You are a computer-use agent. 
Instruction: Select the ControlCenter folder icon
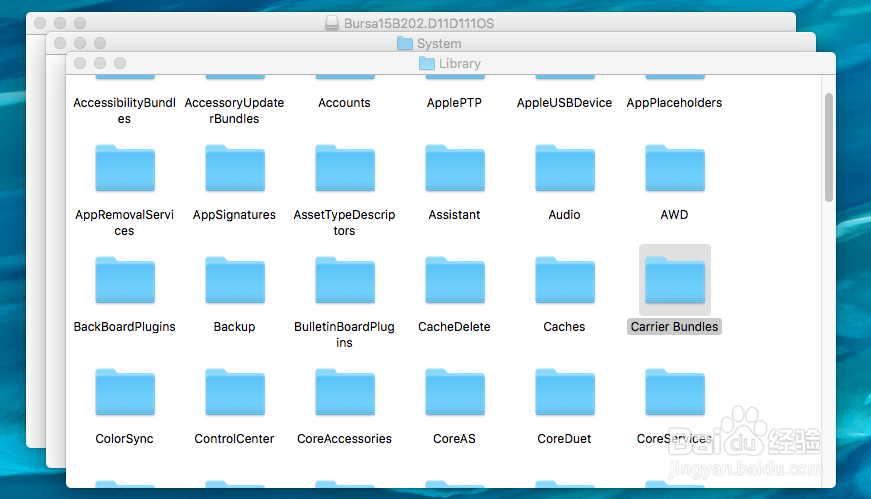pyautogui.click(x=235, y=392)
